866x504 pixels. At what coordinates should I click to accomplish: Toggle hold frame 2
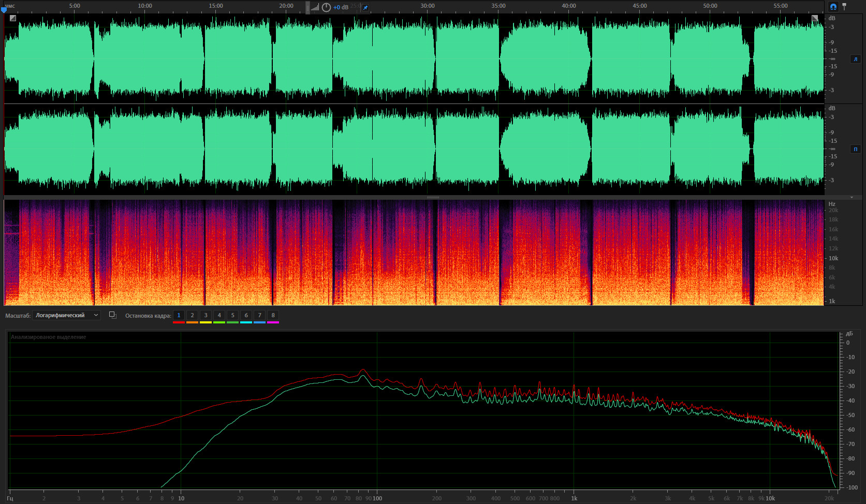[192, 315]
